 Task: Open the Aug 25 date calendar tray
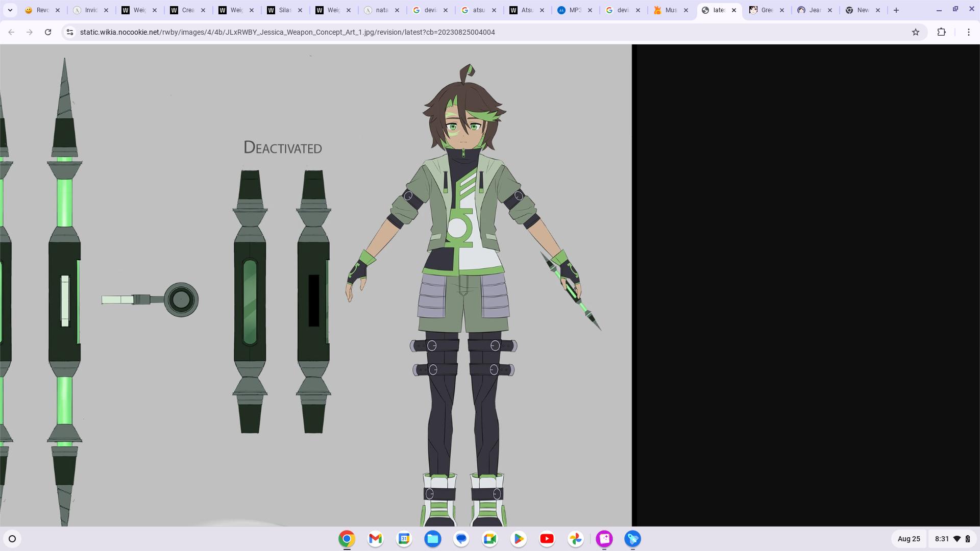[909, 539]
